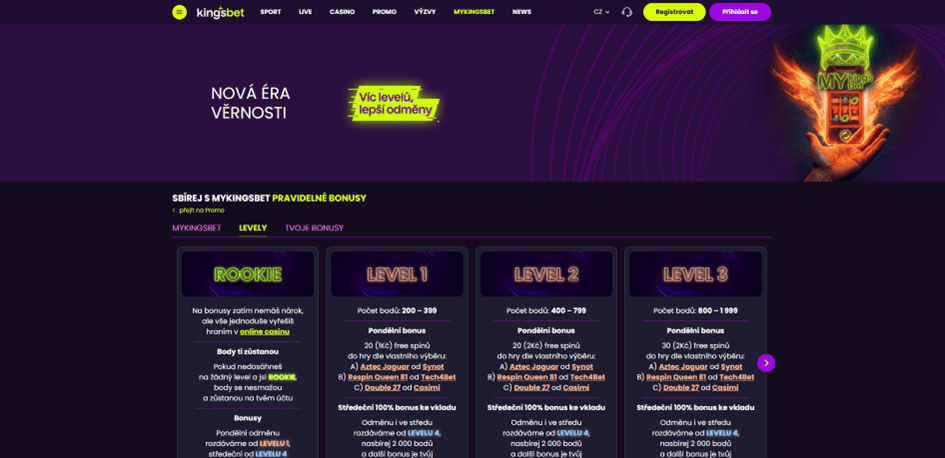
Task: Open the PROMO menu item
Action: [x=385, y=12]
